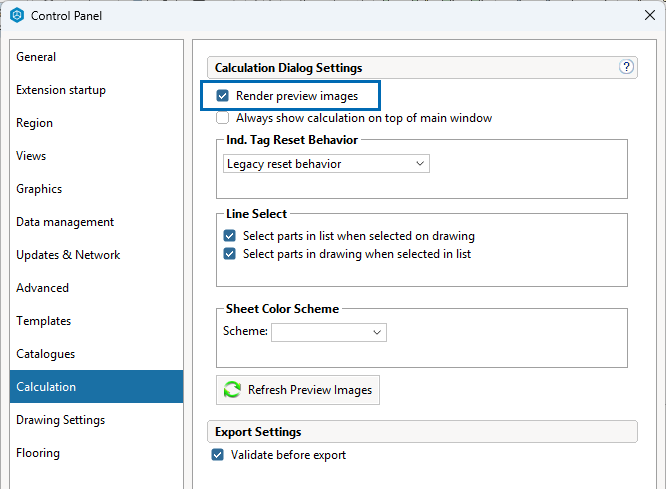Click the help question mark icon
The width and height of the screenshot is (666, 489).
[626, 67]
